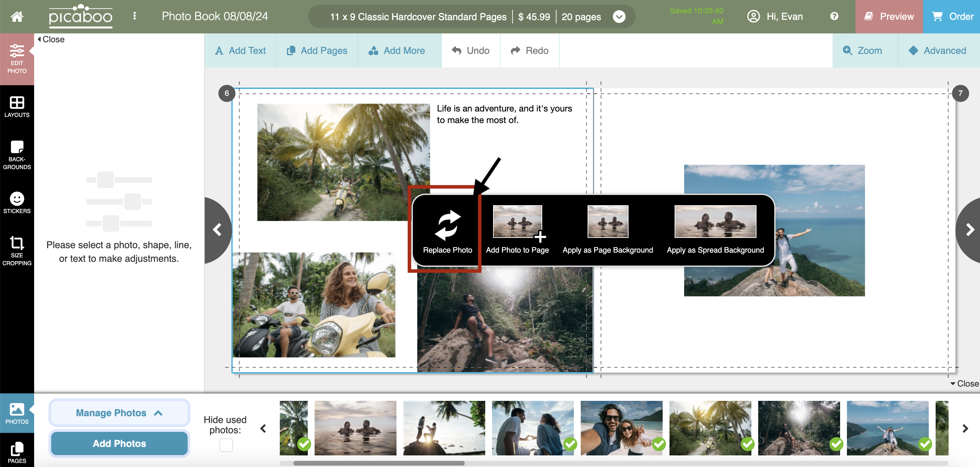Select the 'Life is an adventure' text box

click(x=504, y=114)
